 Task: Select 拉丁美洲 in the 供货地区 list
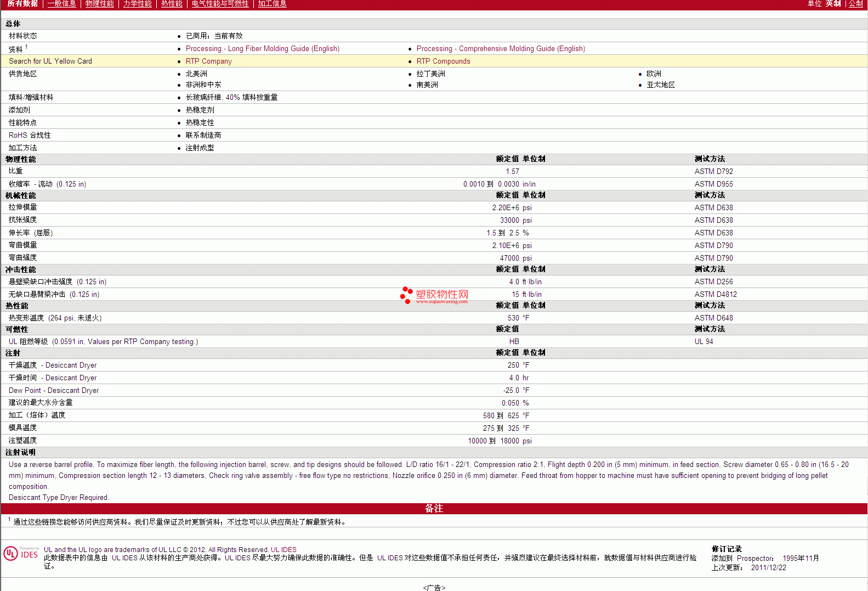click(x=431, y=74)
